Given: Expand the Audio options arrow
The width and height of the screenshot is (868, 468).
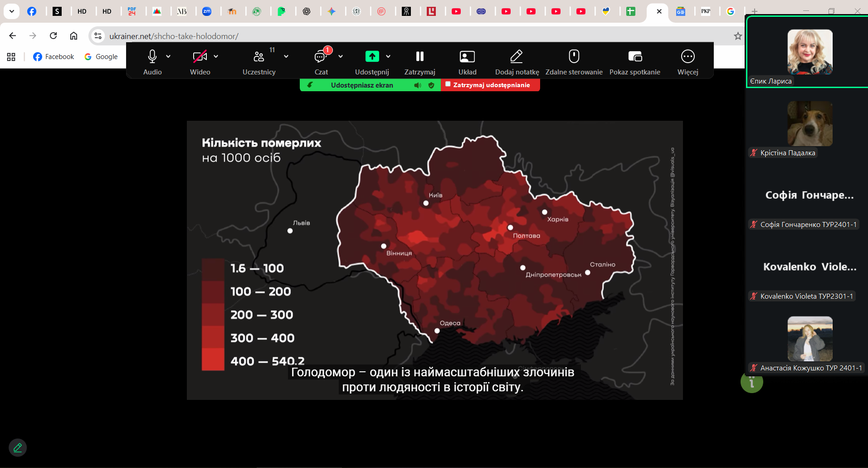Looking at the screenshot, I should coord(168,56).
